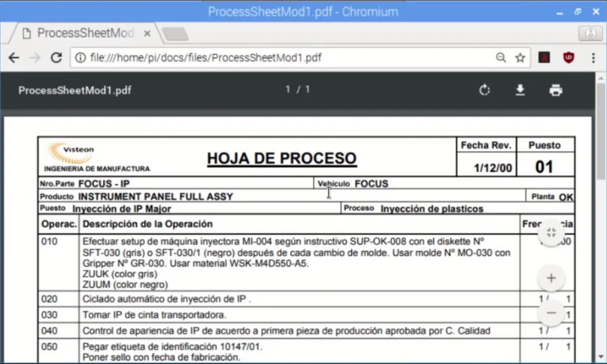Zoom out of the PDF with the minus button
This screenshot has width=607, height=364.
pyautogui.click(x=551, y=313)
